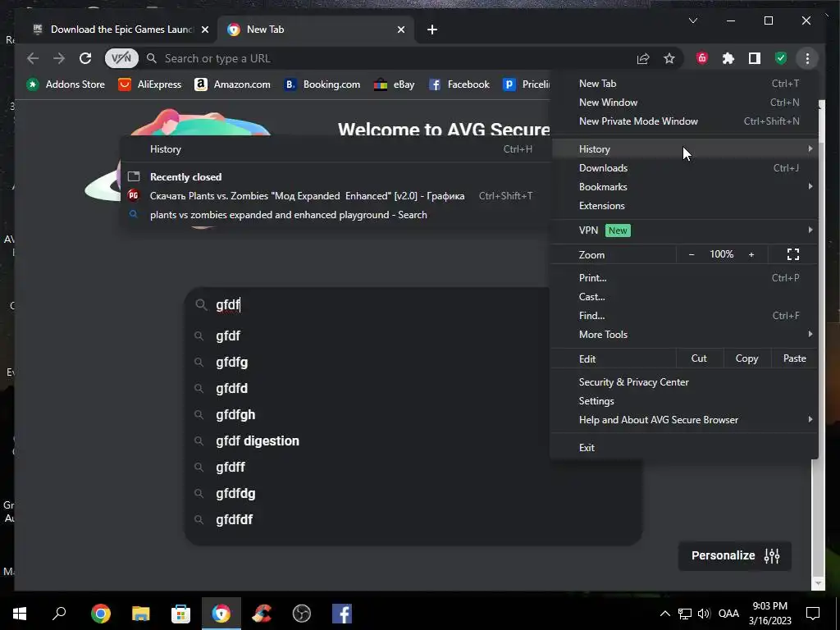840x630 pixels.
Task: Open Extensions from the menu
Action: pos(684,206)
